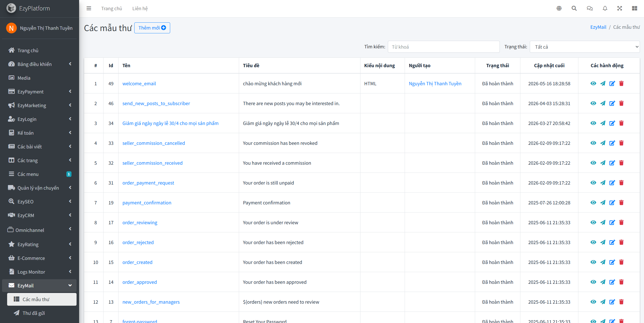Expand Bảng điều khiển sidebar menu
The image size is (644, 323).
[x=39, y=64]
